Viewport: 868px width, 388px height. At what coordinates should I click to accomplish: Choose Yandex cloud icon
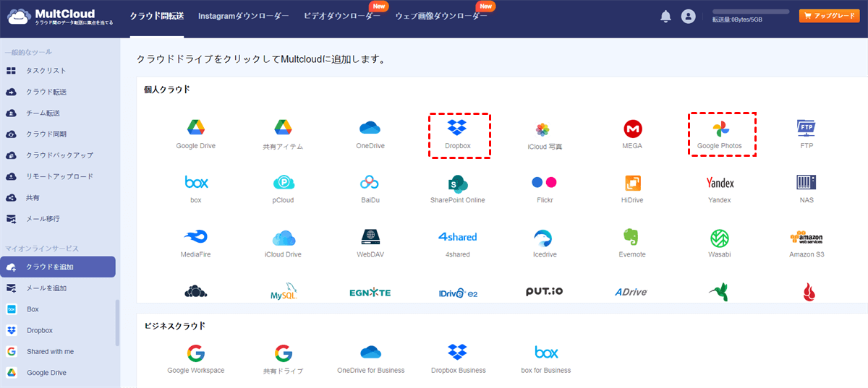pyautogui.click(x=720, y=189)
